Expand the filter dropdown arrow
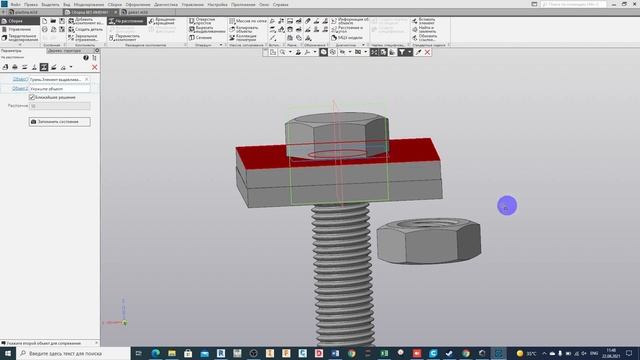 tap(409, 52)
